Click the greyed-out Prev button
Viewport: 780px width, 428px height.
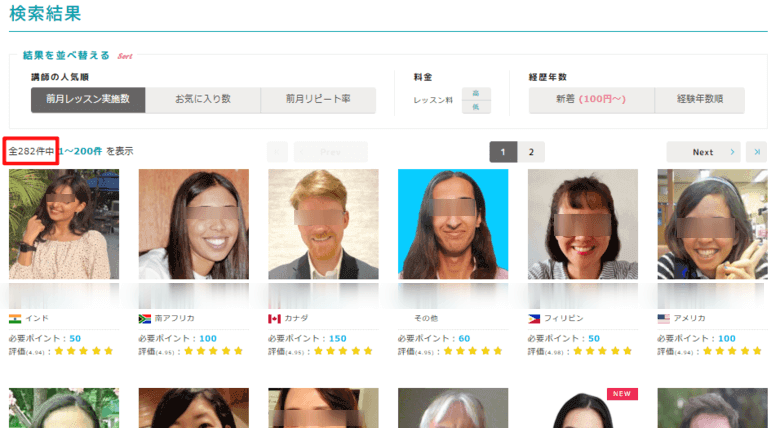tap(330, 152)
